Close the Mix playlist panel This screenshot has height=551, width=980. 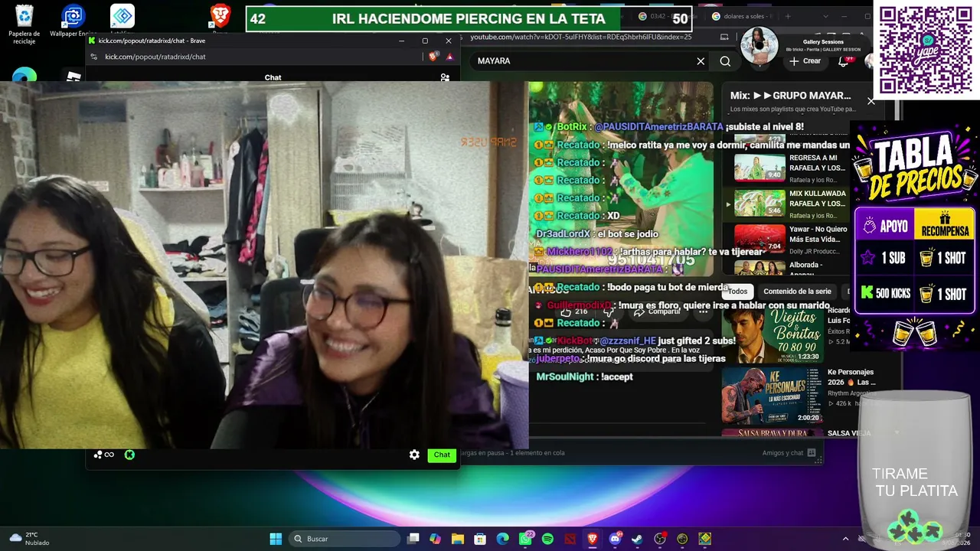point(871,101)
